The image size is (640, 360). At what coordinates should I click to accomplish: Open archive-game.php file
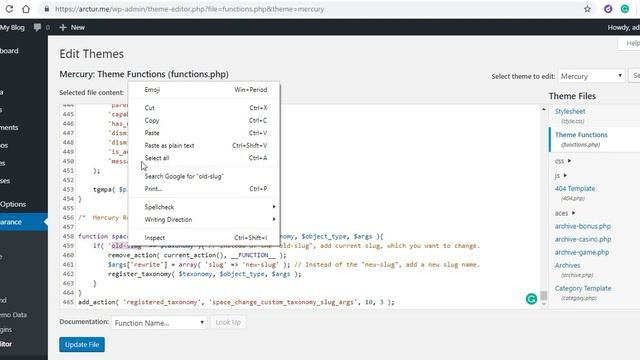tap(582, 252)
